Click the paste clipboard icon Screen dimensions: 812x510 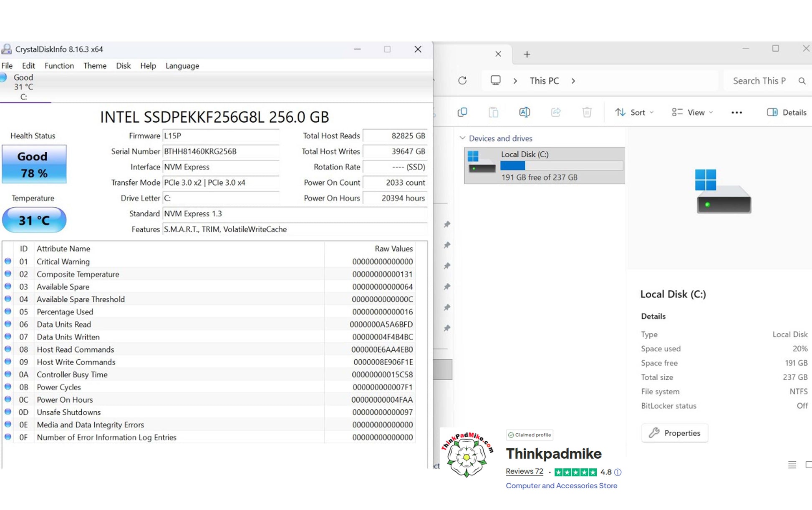click(493, 112)
